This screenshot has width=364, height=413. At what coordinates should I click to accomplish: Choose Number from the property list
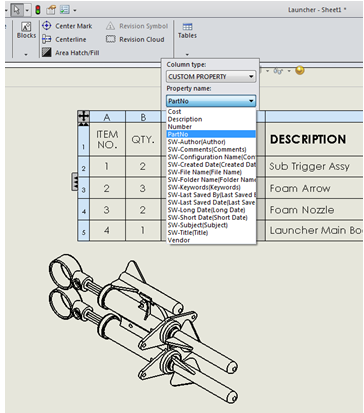pyautogui.click(x=211, y=127)
